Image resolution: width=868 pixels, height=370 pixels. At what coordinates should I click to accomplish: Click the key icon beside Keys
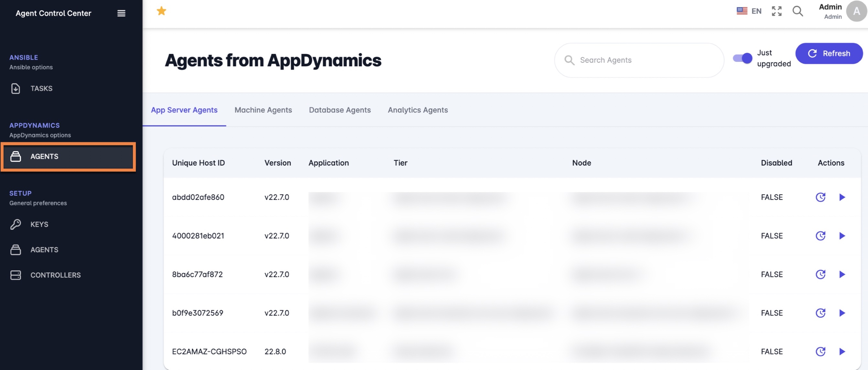(x=16, y=224)
